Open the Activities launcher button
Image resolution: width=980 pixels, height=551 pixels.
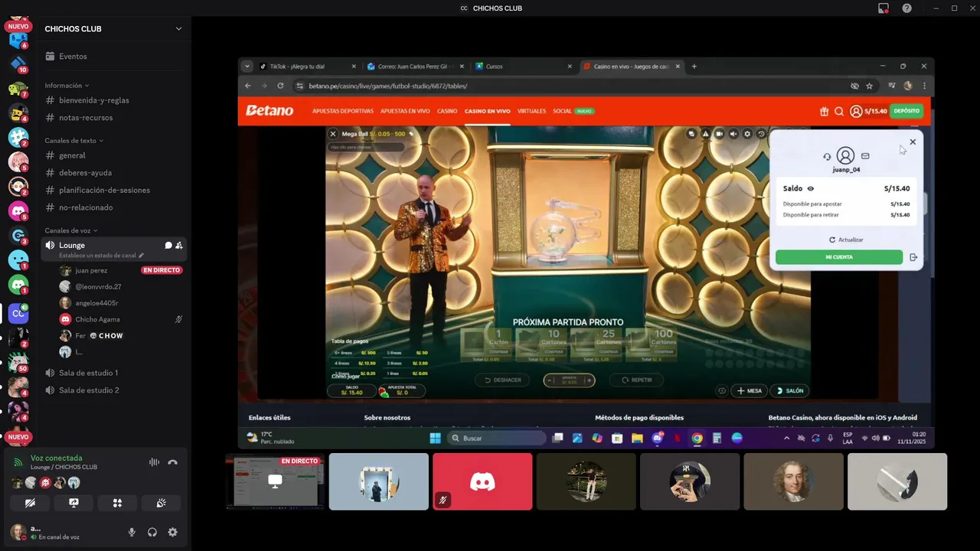(117, 503)
